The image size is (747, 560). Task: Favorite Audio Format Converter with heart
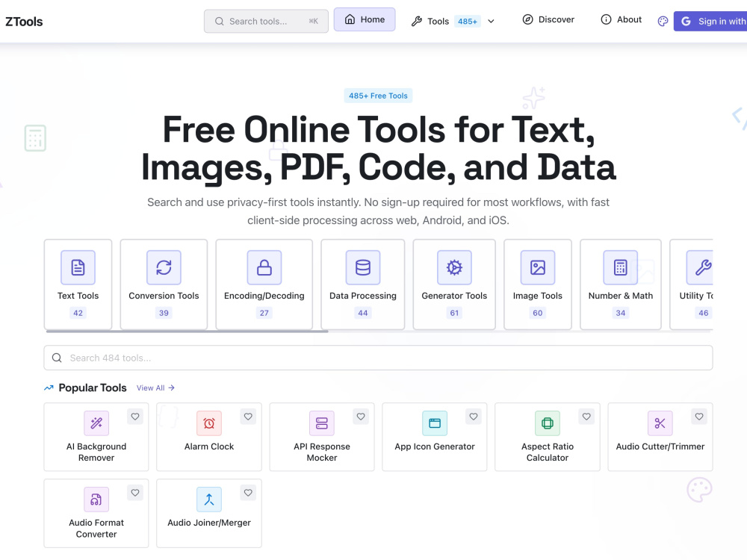pyautogui.click(x=135, y=493)
